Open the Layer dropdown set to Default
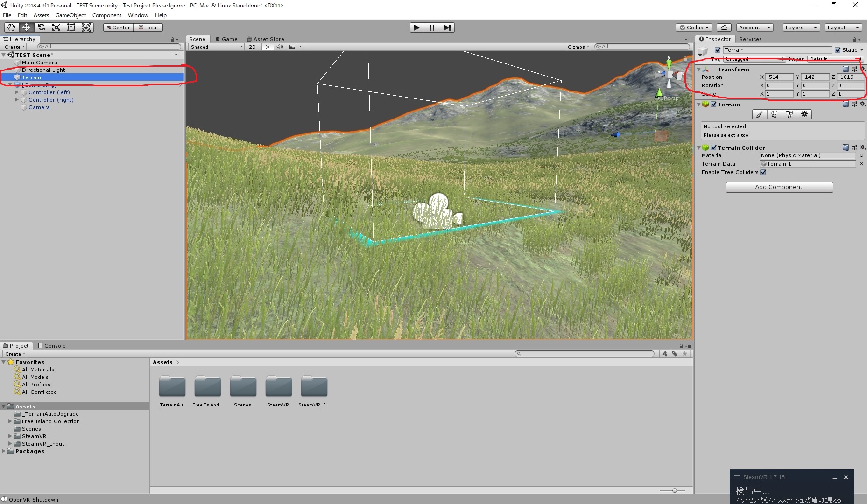The width and height of the screenshot is (867, 504). coord(835,59)
